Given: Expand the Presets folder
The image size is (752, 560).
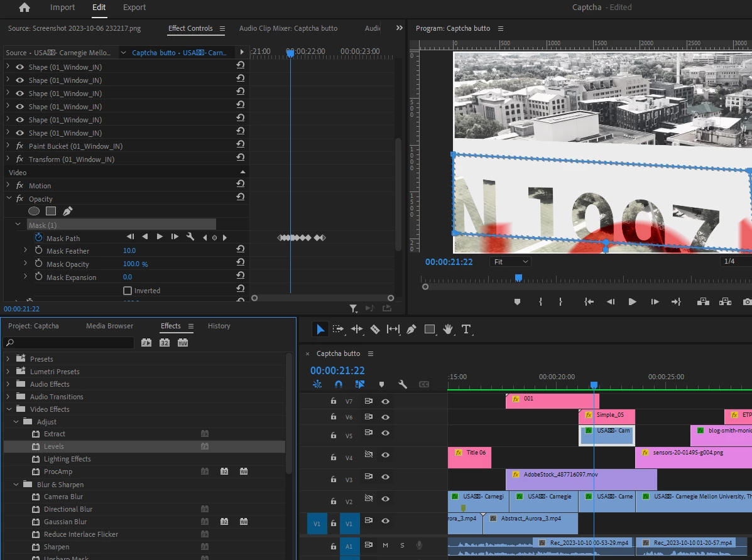Looking at the screenshot, I should [8, 358].
